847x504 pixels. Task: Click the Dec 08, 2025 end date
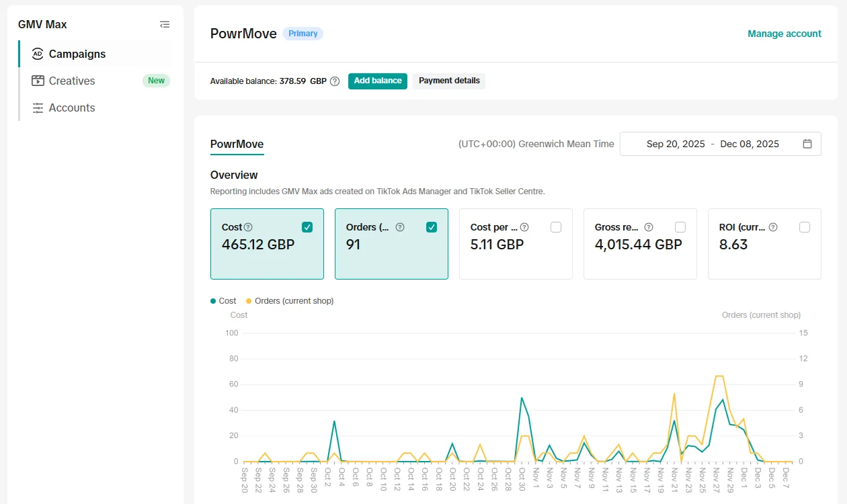(x=750, y=144)
